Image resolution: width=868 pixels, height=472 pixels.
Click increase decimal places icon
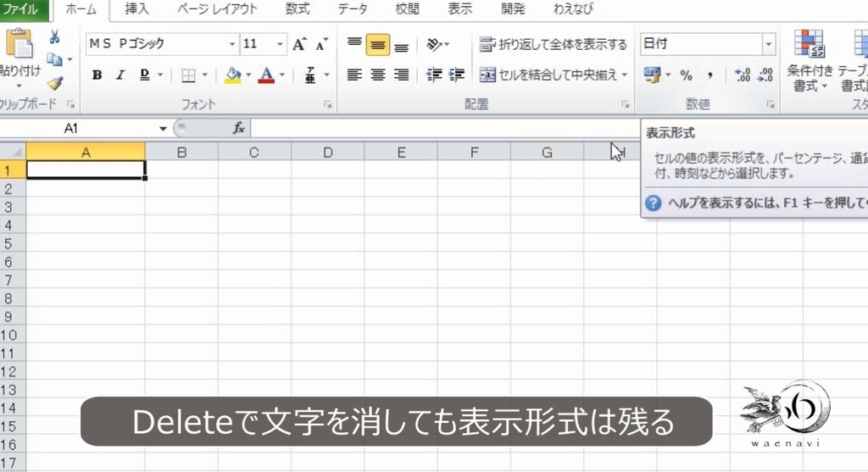(742, 75)
